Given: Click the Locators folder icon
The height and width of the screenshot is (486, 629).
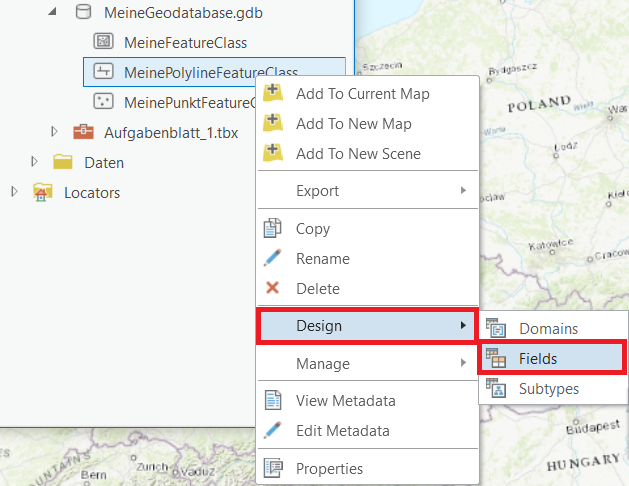Looking at the screenshot, I should coord(42,192).
